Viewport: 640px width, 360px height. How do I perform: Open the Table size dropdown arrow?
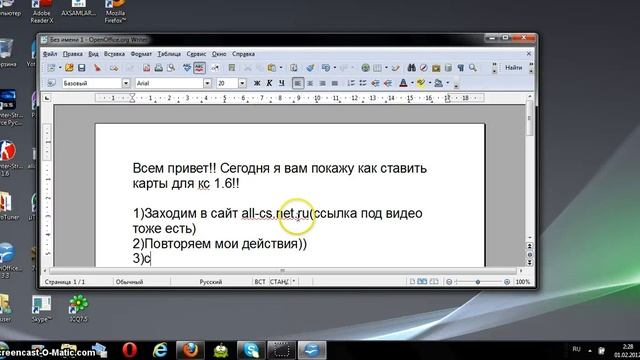[386, 68]
